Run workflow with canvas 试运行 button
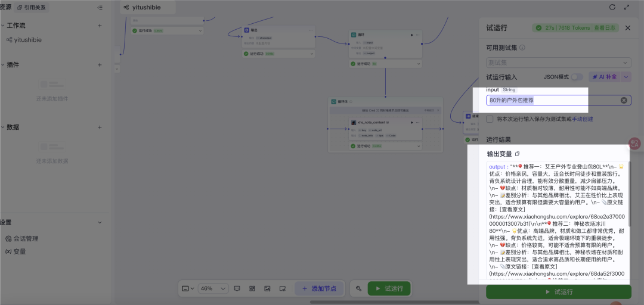Viewport: 644px width, 305px height. pos(389,288)
